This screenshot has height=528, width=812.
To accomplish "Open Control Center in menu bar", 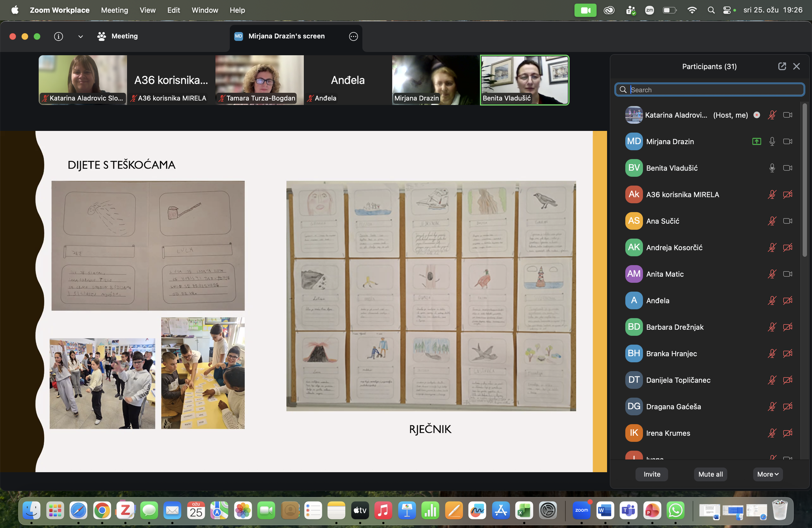I will (727, 10).
